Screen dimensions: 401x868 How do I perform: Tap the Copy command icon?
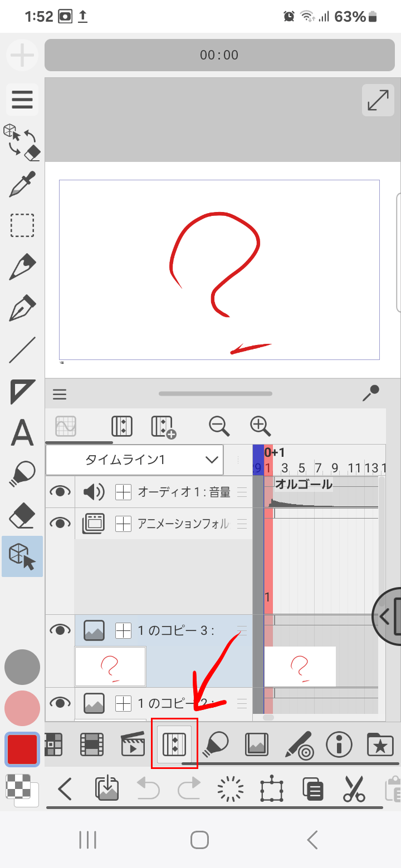(313, 788)
